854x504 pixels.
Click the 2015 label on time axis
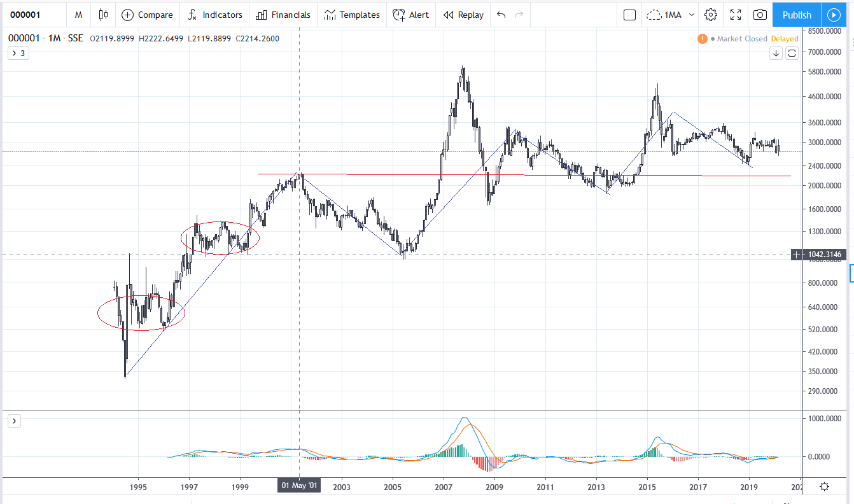(x=647, y=487)
